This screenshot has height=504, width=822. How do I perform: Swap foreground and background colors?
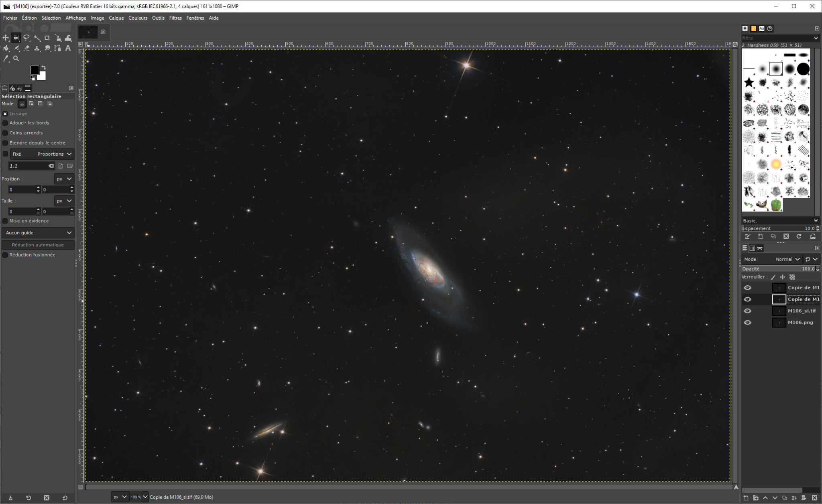click(x=43, y=67)
